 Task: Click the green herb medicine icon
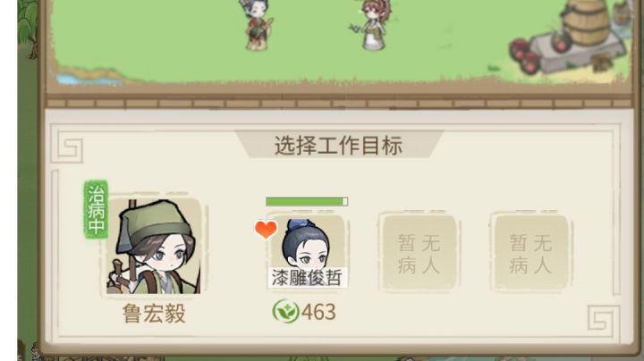[x=285, y=311]
